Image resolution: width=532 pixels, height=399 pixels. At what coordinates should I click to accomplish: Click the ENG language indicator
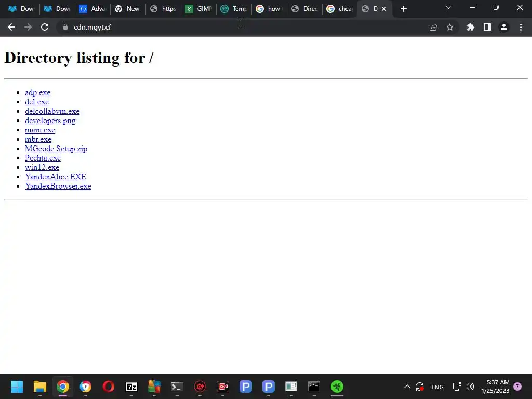tap(437, 387)
